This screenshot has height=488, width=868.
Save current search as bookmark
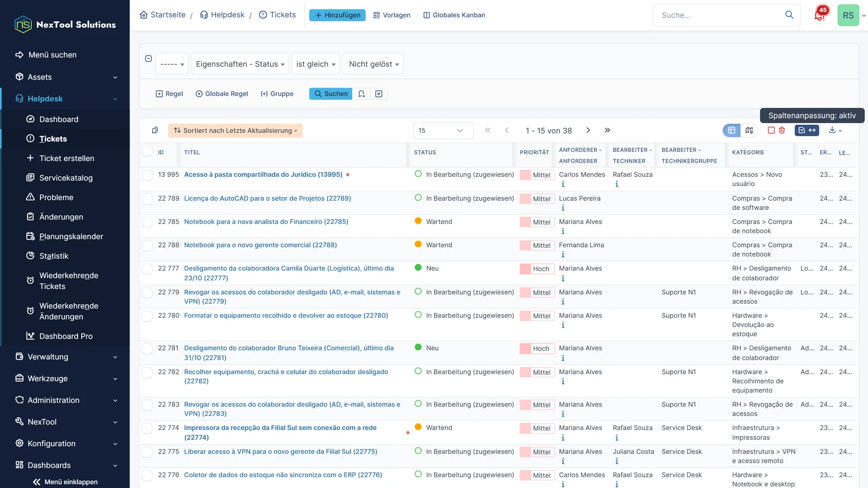pyautogui.click(x=362, y=94)
